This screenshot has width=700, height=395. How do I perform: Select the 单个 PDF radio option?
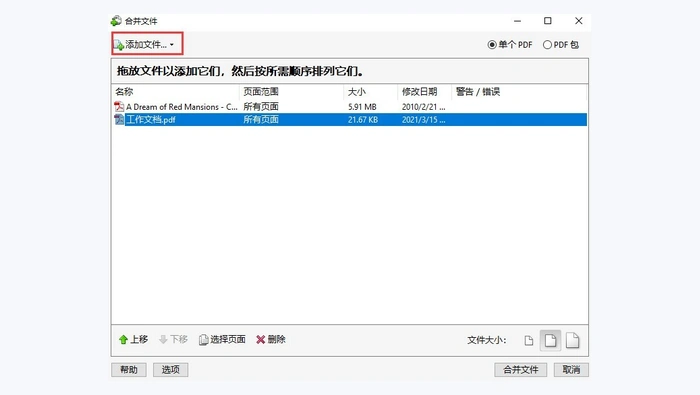510,45
